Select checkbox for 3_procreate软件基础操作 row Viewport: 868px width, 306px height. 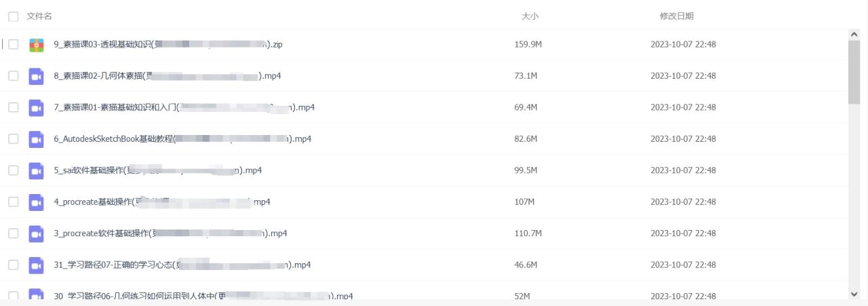[x=13, y=233]
